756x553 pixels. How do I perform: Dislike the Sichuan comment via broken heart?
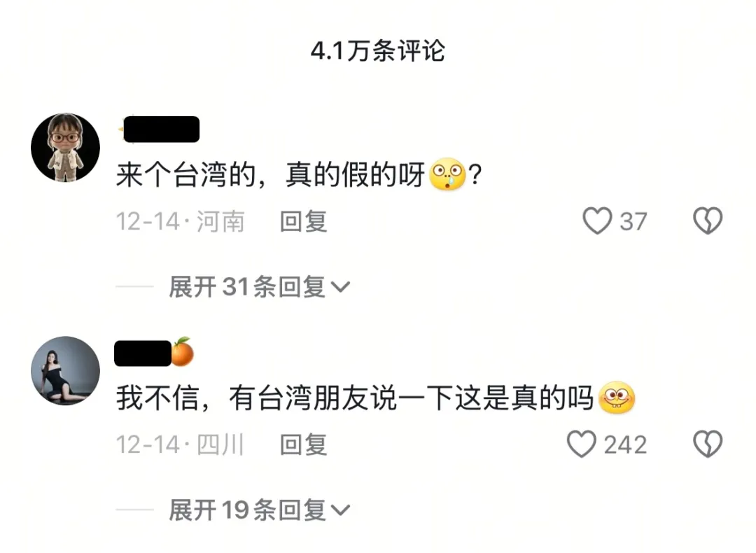(707, 444)
